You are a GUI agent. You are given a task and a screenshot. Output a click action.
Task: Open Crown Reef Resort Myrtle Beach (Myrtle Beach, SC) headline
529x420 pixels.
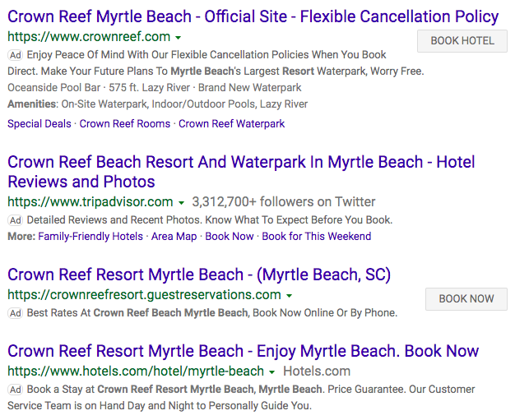(x=199, y=275)
